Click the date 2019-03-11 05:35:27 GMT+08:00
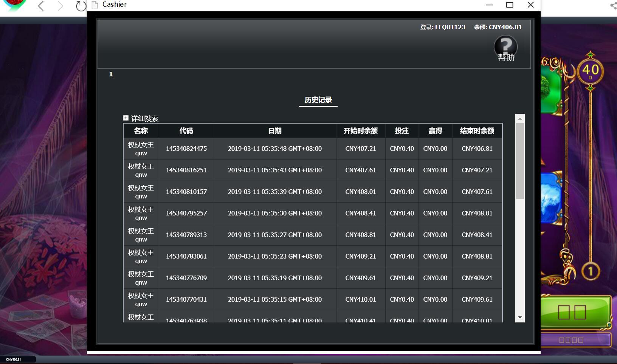The width and height of the screenshot is (617, 364). [x=275, y=235]
